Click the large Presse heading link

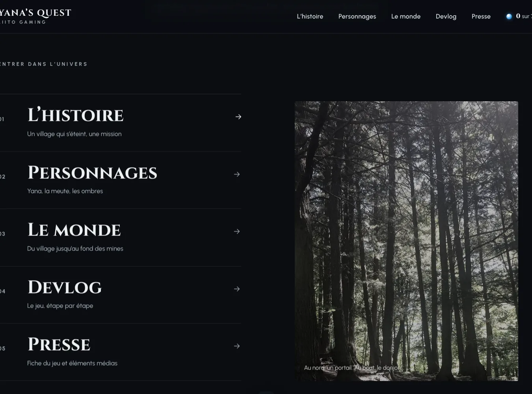click(x=59, y=345)
